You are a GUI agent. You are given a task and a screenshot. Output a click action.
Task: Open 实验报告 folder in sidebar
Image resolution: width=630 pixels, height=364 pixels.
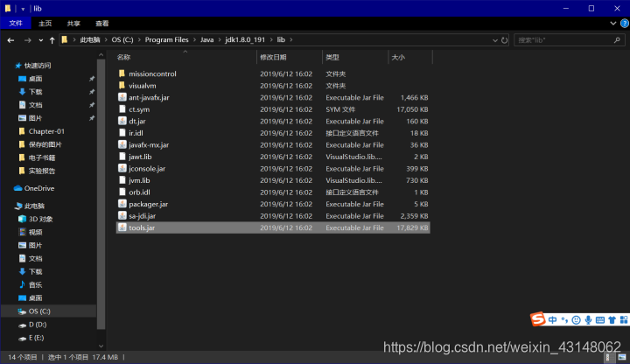click(42, 171)
